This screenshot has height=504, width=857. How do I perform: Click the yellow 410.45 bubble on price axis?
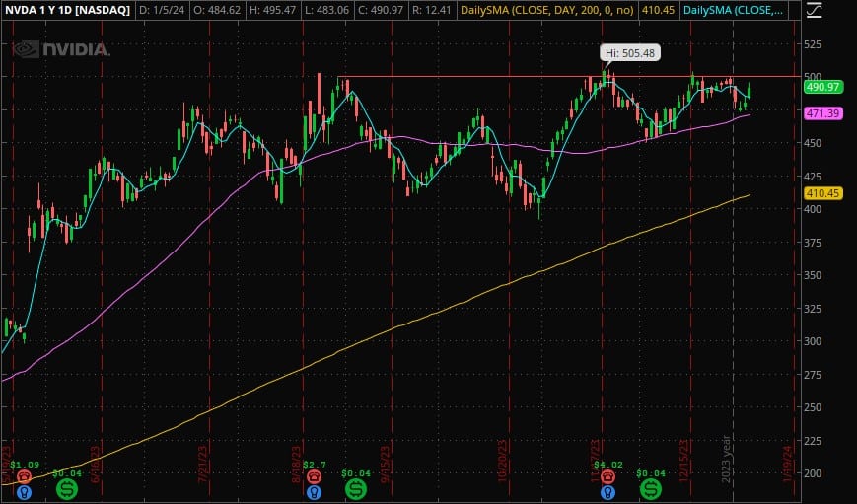point(823,193)
